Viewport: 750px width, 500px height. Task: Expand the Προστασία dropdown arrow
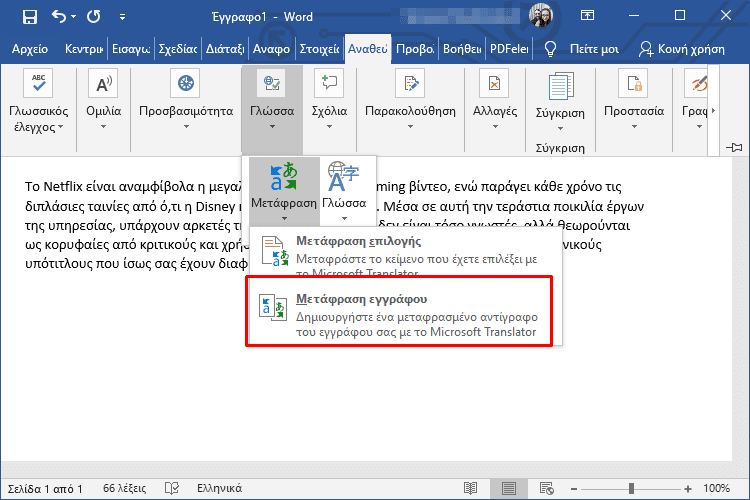point(634,127)
